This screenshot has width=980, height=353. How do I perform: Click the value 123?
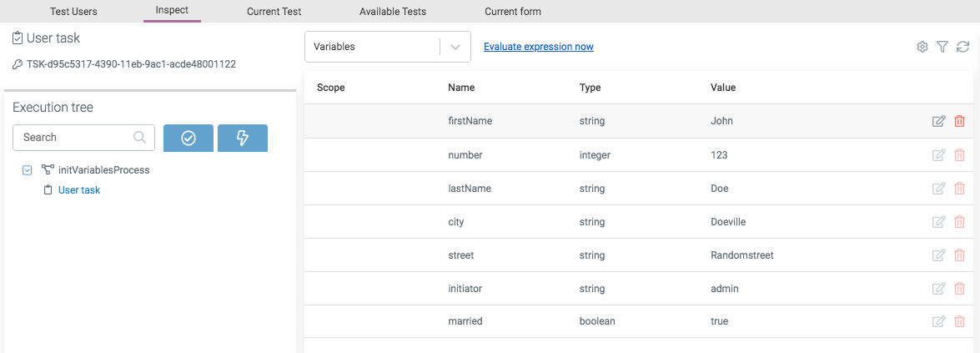(x=719, y=154)
